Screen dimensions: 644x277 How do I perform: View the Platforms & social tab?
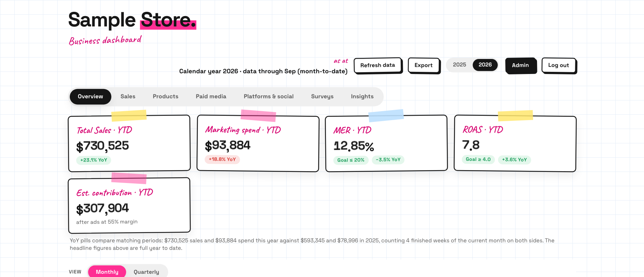(269, 97)
